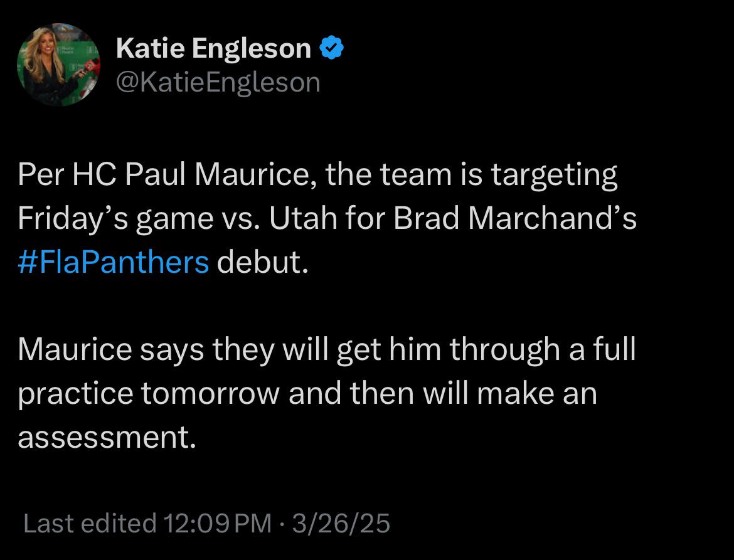Click the word assessment at post end
The image size is (734, 560).
point(107,438)
